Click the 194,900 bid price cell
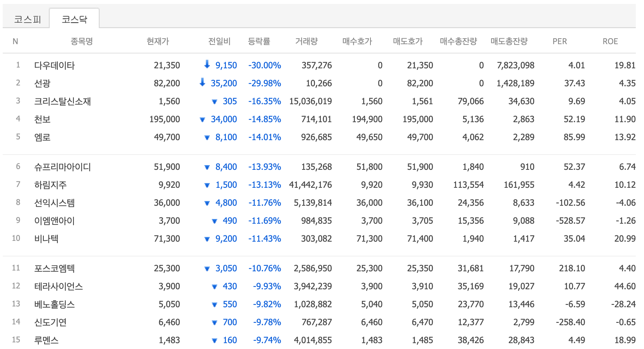This screenshot has width=644, height=349. click(x=367, y=119)
